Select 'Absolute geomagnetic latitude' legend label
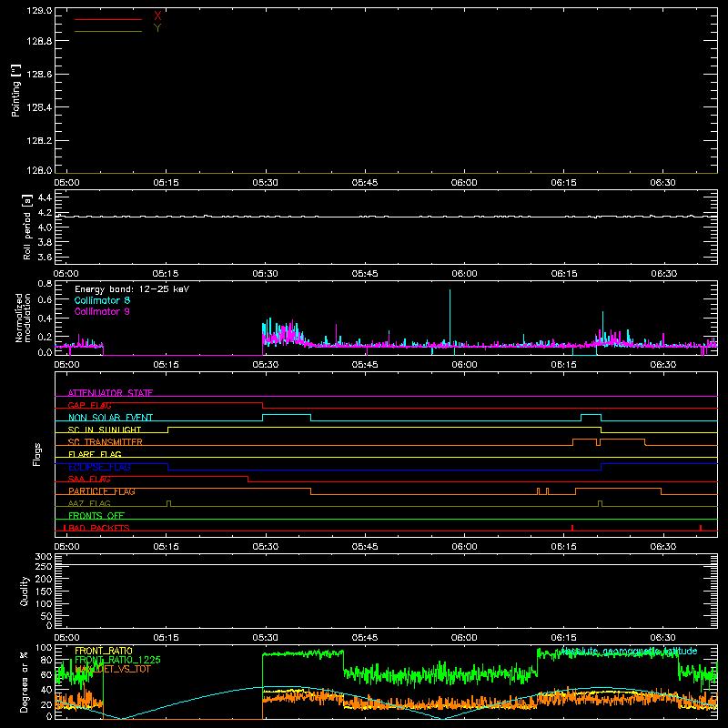728x728 pixels. pos(629,652)
